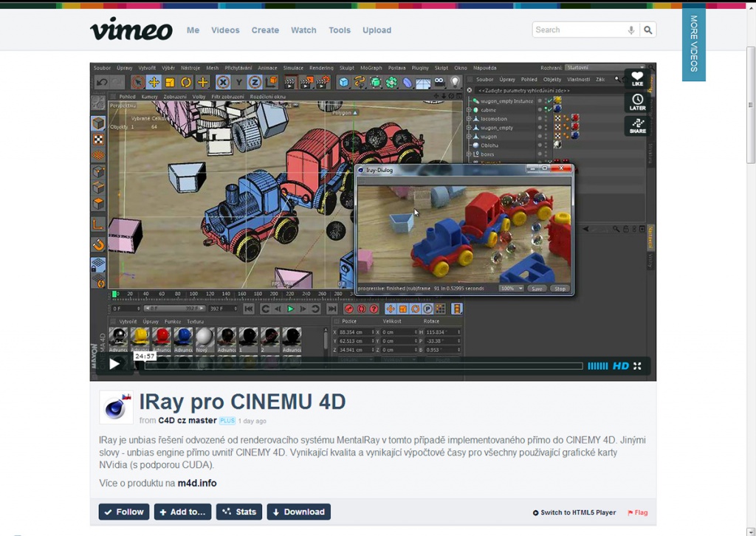Click the video play button
The width and height of the screenshot is (756, 536).
[114, 364]
